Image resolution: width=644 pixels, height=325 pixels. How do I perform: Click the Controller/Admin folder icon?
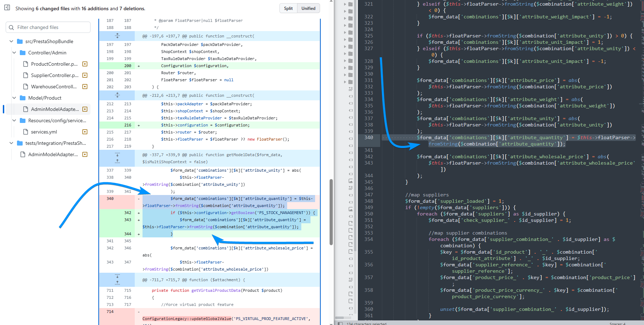click(x=23, y=53)
